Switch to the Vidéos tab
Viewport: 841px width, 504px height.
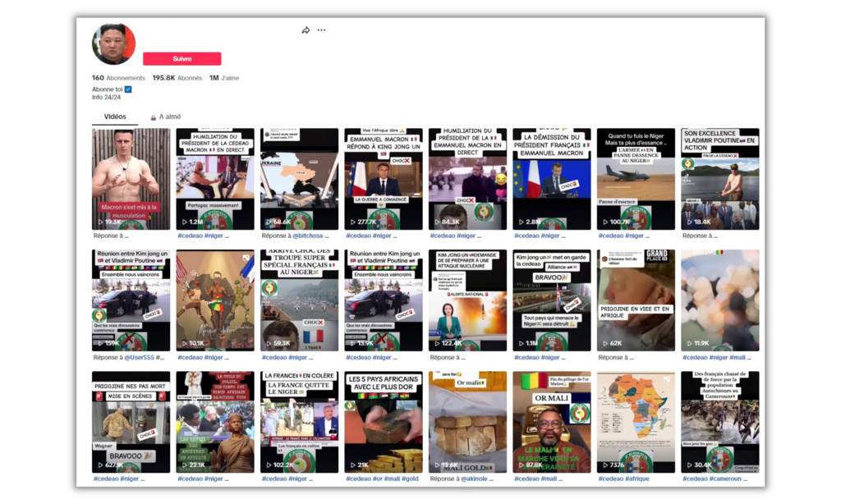(115, 117)
